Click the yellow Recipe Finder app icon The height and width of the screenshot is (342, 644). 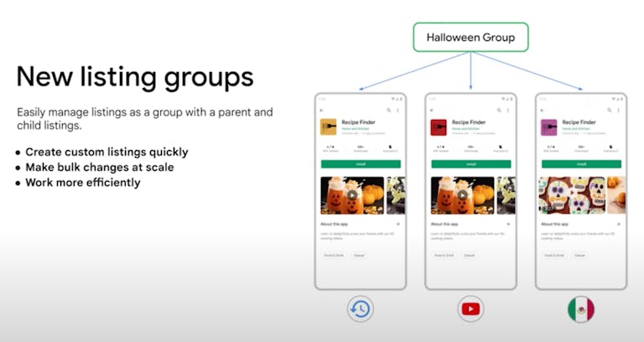[x=329, y=127]
